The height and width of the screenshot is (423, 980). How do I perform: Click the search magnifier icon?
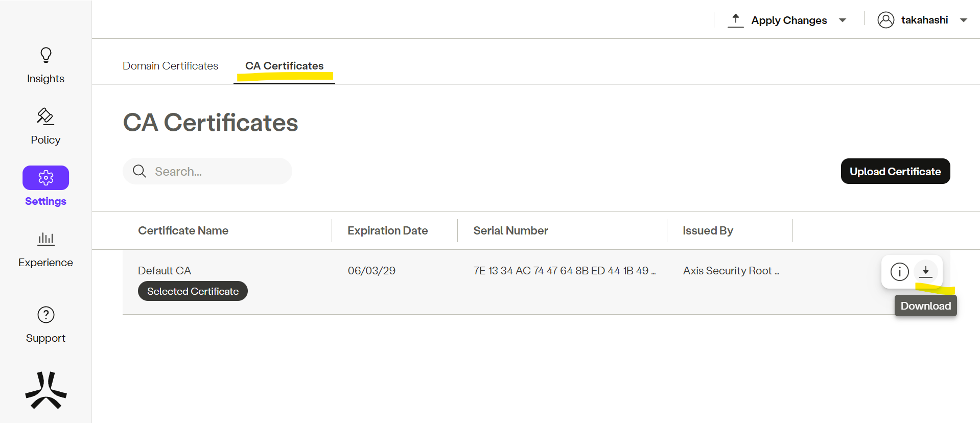click(x=139, y=171)
